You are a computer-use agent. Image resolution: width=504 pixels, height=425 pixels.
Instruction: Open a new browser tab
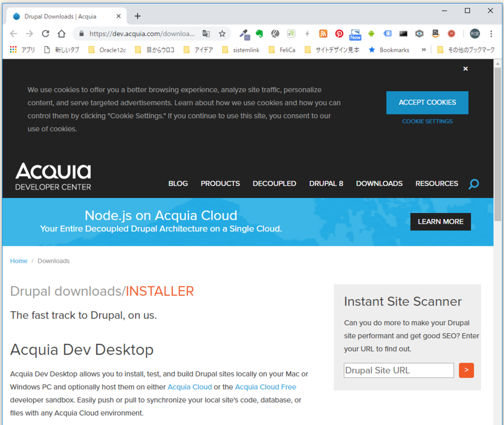click(x=138, y=16)
